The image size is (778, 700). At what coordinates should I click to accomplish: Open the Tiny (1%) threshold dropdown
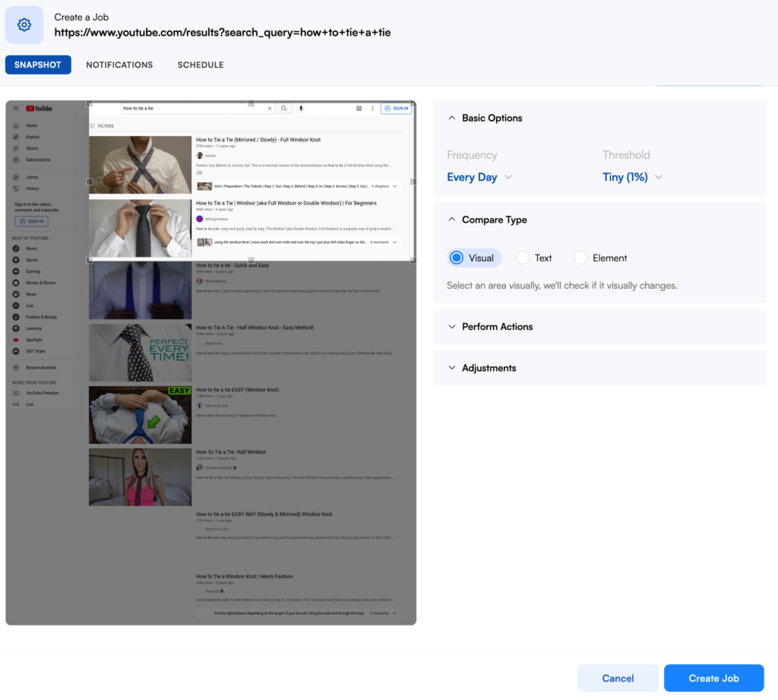point(632,177)
